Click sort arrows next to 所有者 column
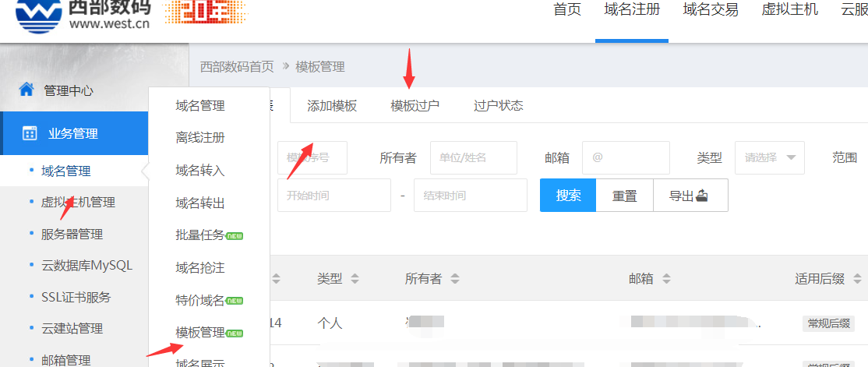Image resolution: width=868 pixels, height=367 pixels. [455, 279]
